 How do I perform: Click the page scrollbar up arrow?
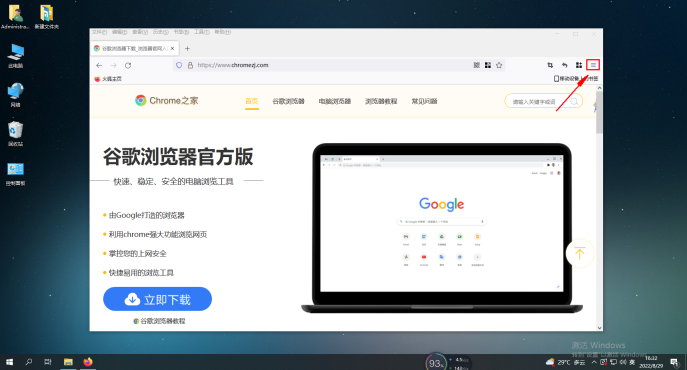coord(599,88)
